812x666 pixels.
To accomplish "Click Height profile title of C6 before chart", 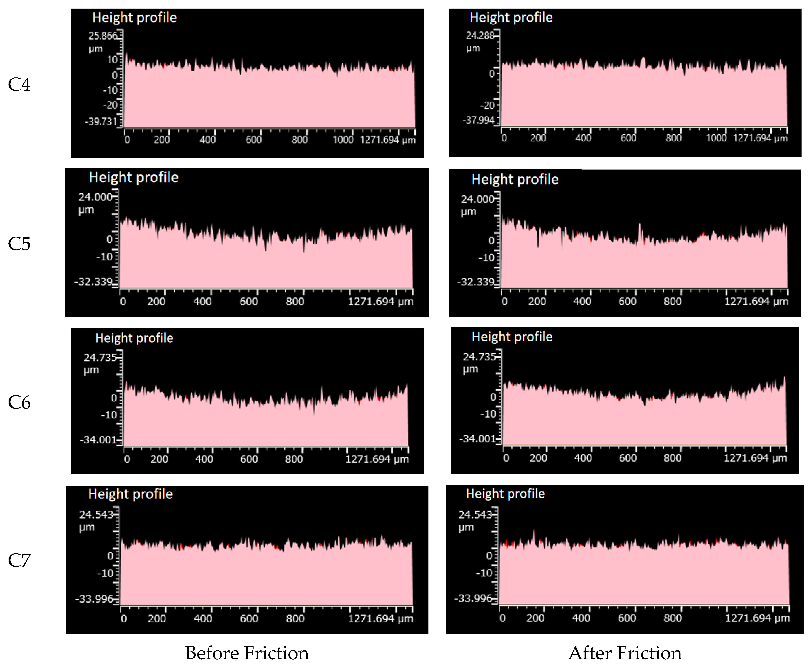I will pos(134,338).
